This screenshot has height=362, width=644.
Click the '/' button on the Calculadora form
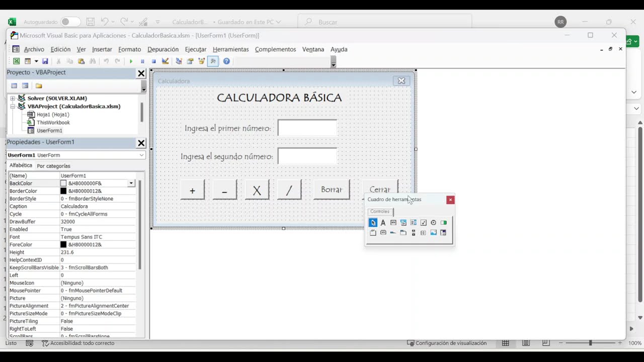pos(289,190)
